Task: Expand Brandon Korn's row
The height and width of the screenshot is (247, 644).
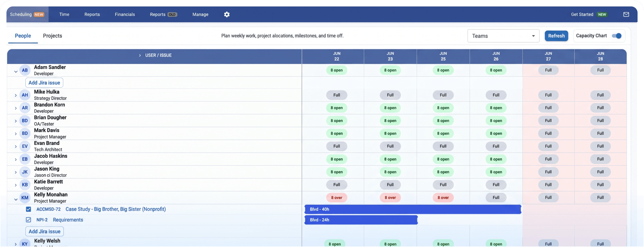Action: tap(16, 108)
